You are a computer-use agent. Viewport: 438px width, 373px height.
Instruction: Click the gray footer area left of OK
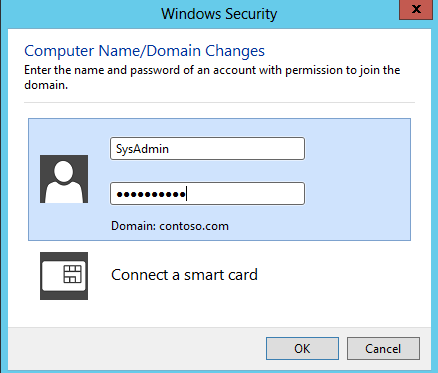click(x=137, y=348)
